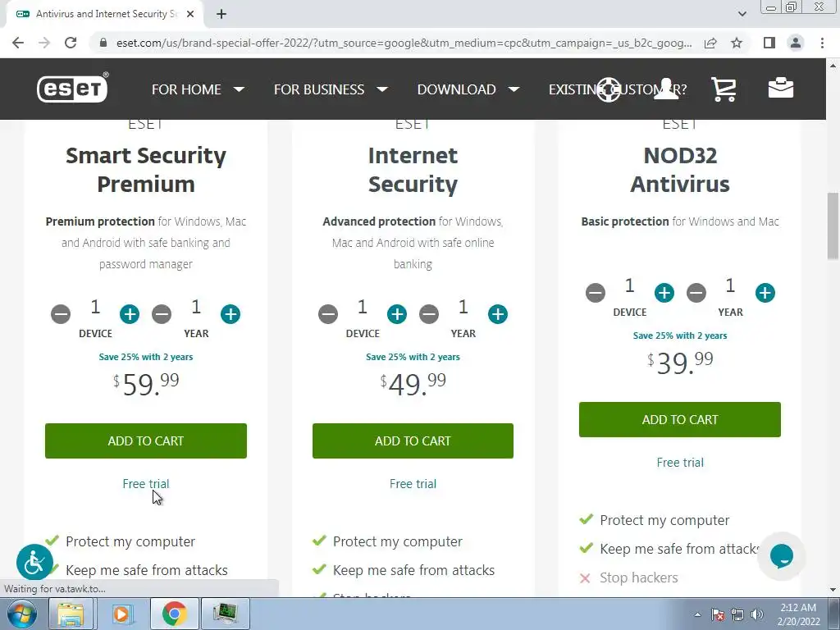
Task: Expand the FOR HOME menu
Action: (198, 89)
